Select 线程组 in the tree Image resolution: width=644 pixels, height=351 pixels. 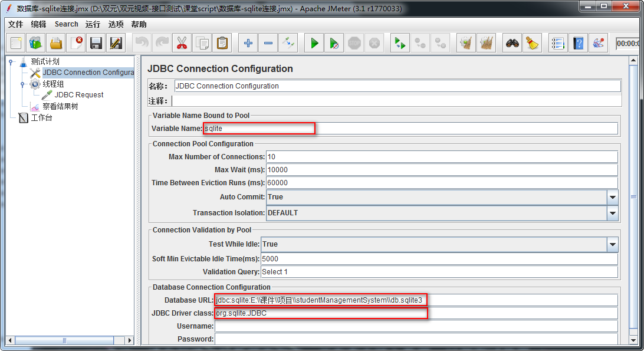coord(54,84)
